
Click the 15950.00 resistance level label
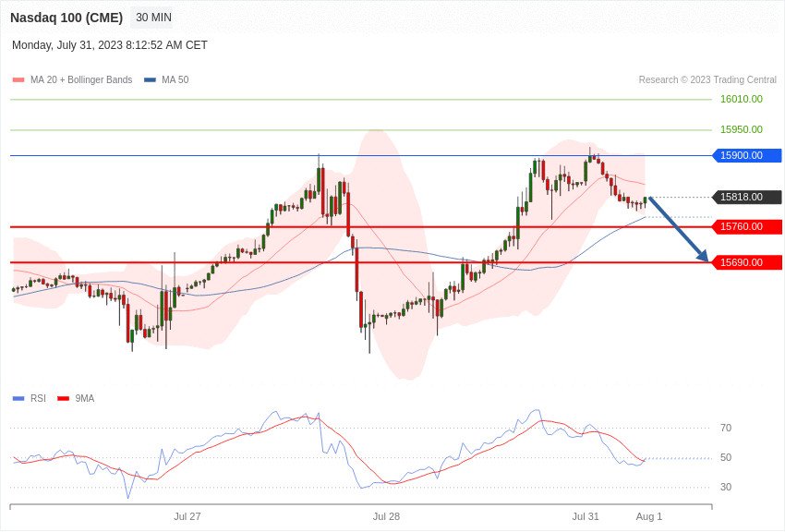pyautogui.click(x=742, y=129)
